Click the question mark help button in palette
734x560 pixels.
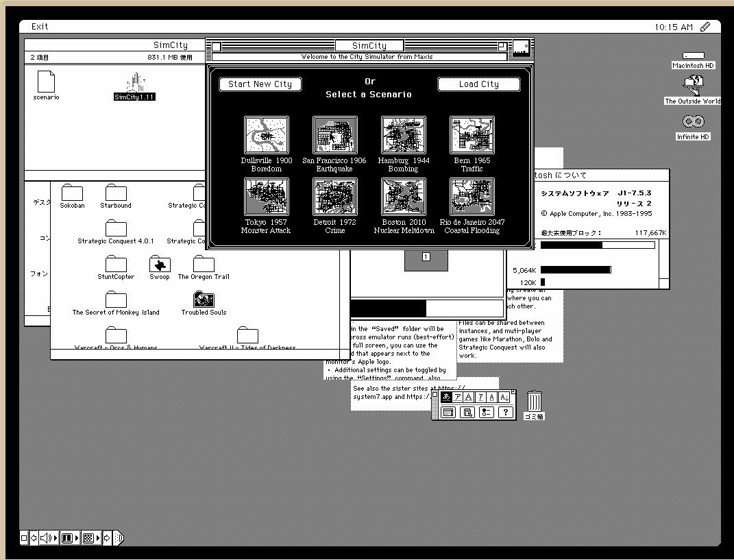(x=505, y=412)
